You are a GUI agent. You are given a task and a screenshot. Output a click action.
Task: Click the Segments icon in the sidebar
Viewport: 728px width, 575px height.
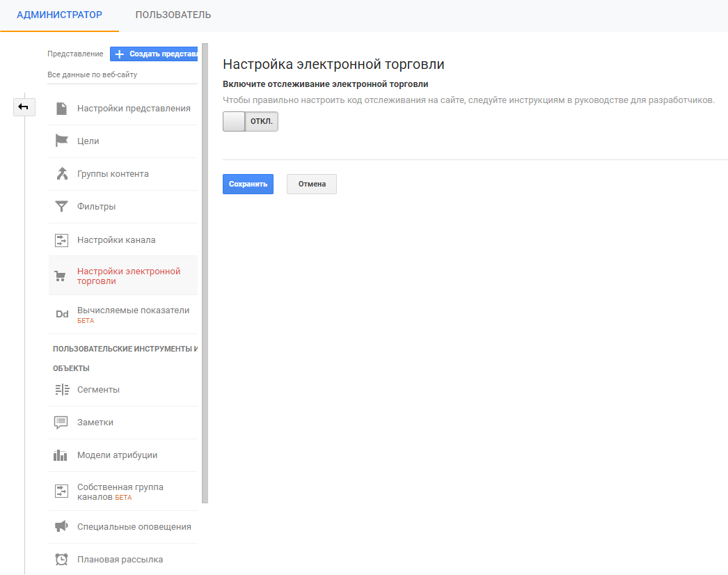62,390
